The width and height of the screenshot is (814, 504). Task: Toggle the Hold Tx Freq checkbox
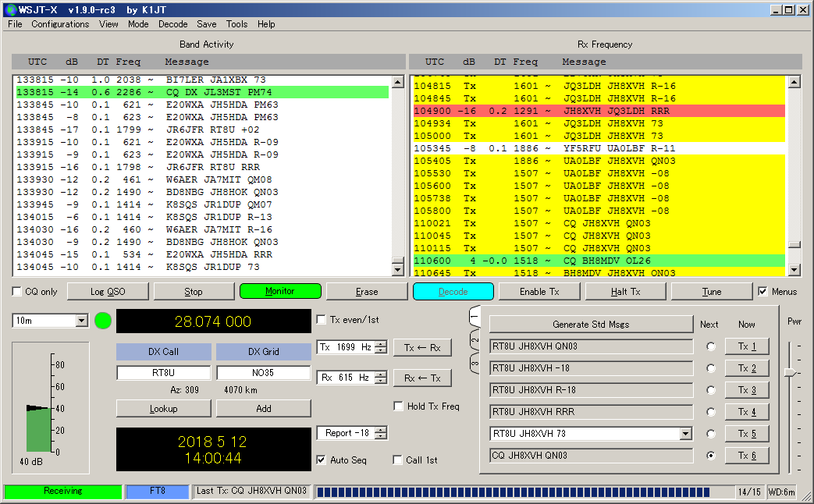[399, 406]
